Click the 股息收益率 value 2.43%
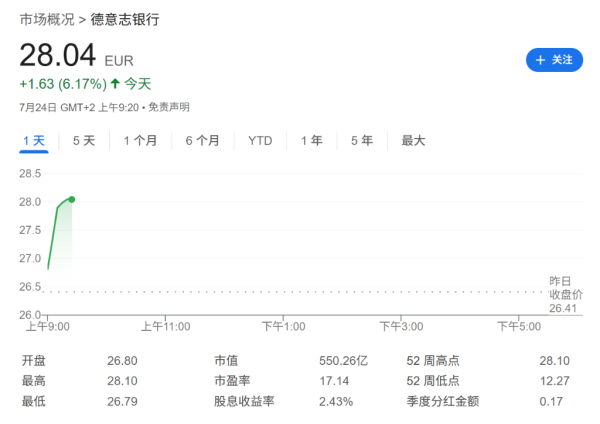The width and height of the screenshot is (600, 424). [336, 401]
